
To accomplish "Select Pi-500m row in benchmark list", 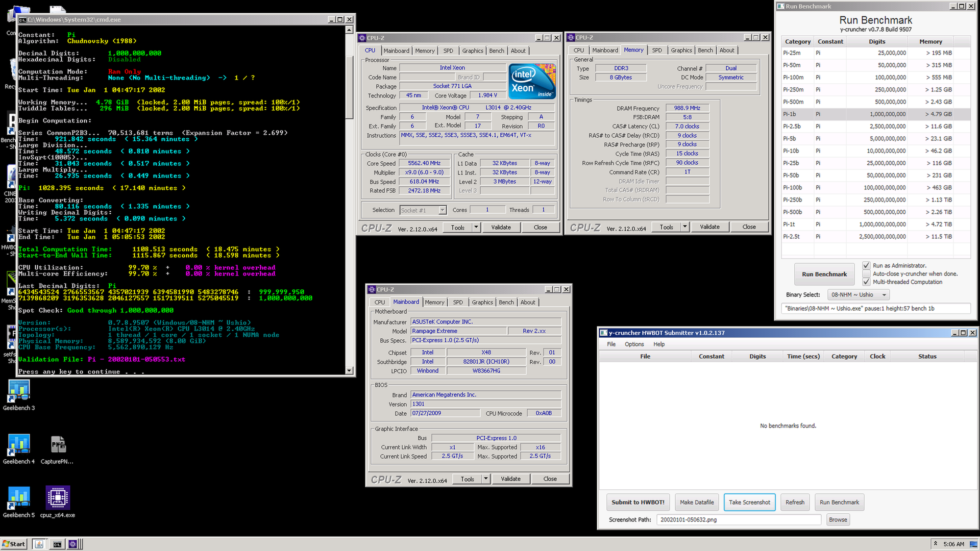I will click(x=876, y=102).
